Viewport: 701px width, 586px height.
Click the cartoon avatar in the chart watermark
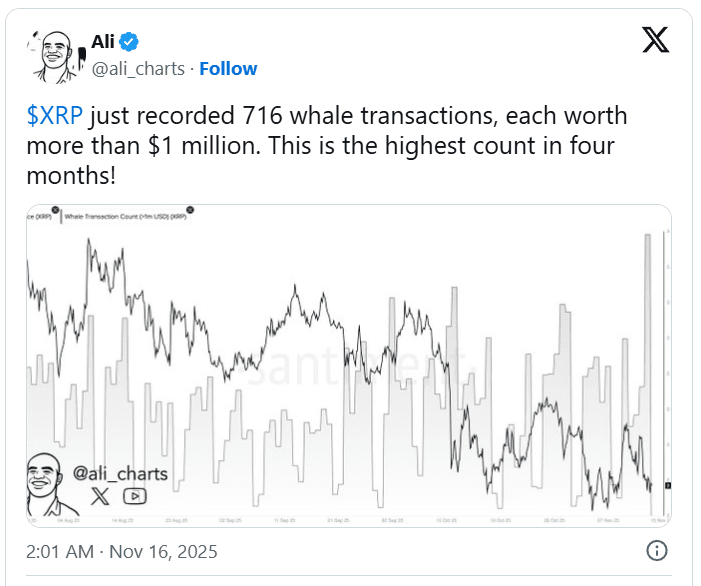pos(48,481)
